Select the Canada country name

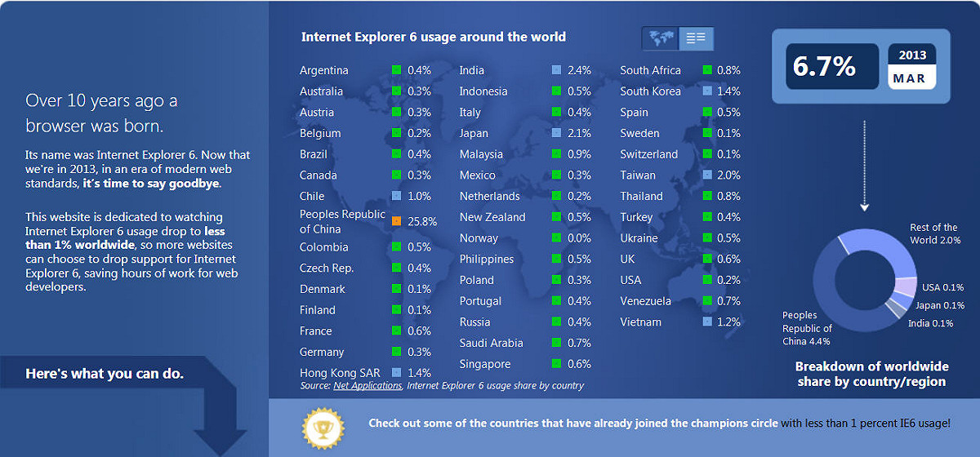pyautogui.click(x=318, y=175)
